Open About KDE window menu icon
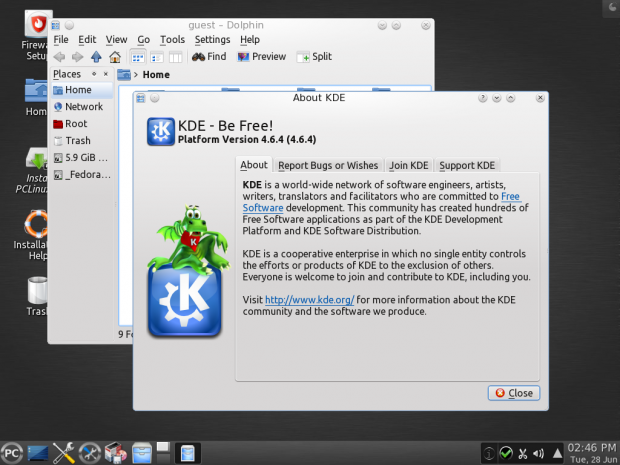Viewport: 620px width, 465px height. (141, 98)
